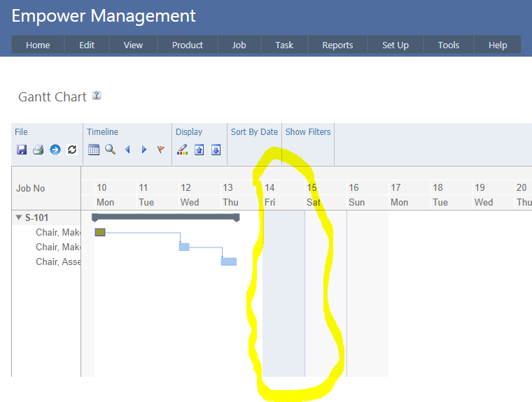Open the Set Up menu
Viewport: 532px width, 402px height.
395,45
